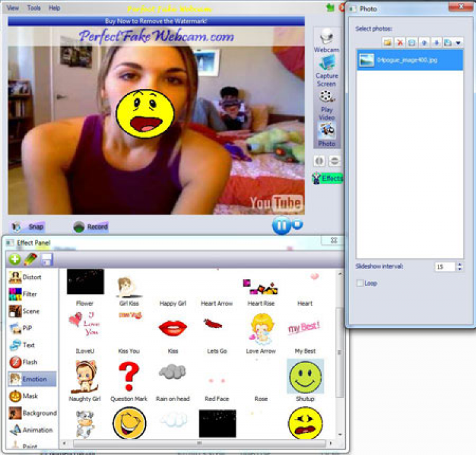476x455 pixels.
Task: Open the Help menu
Action: pos(55,8)
